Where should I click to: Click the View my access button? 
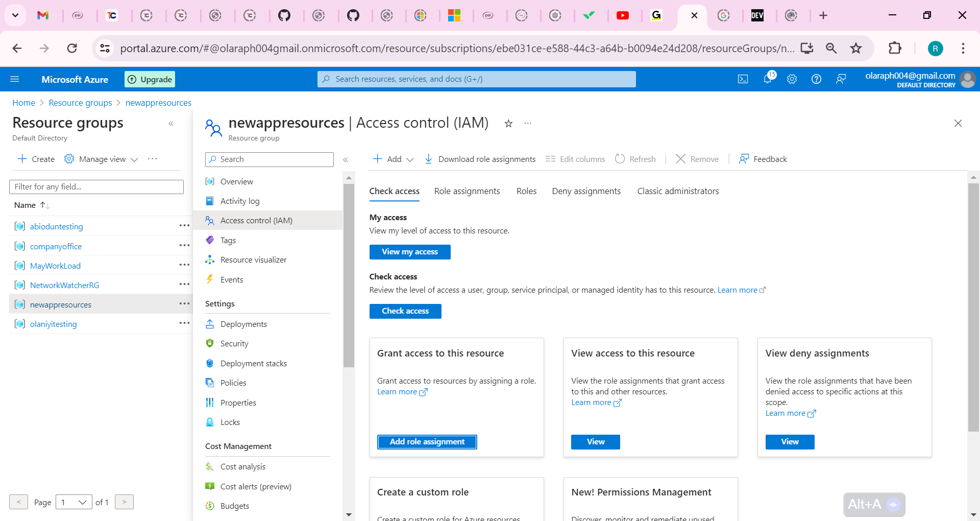click(410, 252)
